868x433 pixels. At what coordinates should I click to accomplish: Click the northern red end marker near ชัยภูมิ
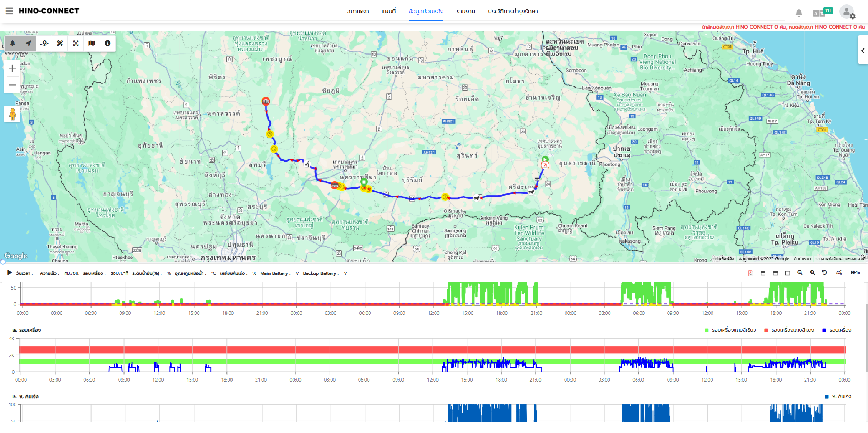click(x=266, y=101)
